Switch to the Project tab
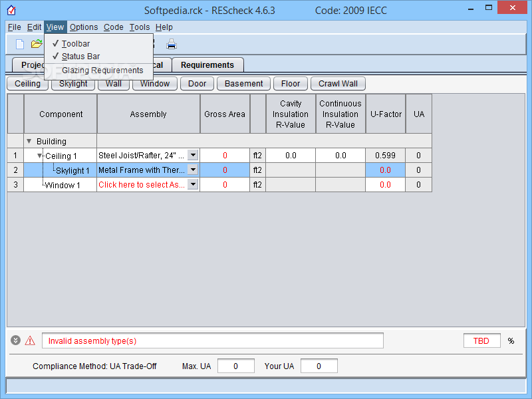532x399 pixels. coord(28,65)
